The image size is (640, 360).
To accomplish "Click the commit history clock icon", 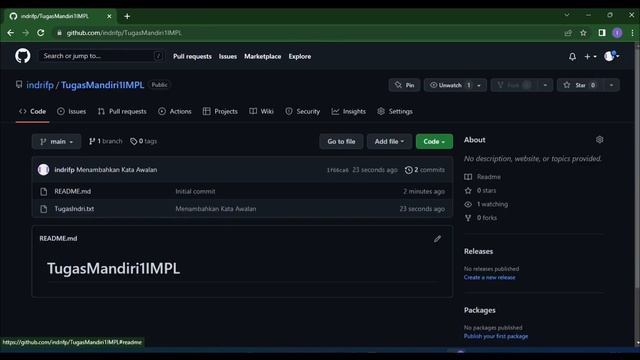I will pyautogui.click(x=408, y=170).
